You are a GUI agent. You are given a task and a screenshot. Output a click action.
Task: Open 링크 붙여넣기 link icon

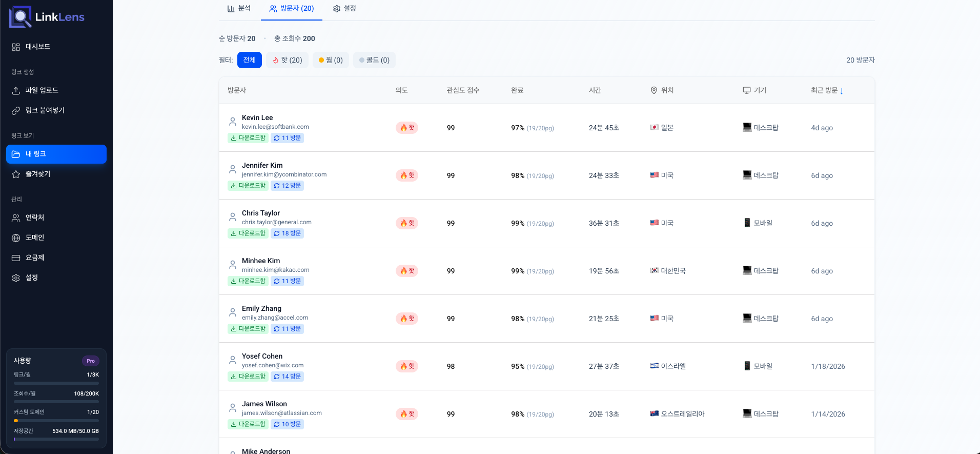[x=16, y=110]
